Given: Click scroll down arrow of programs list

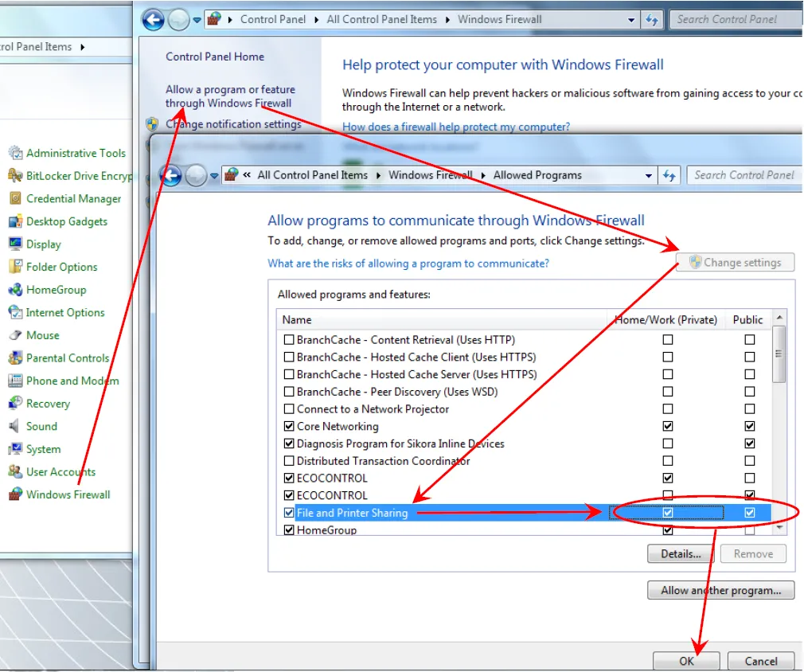Looking at the screenshot, I should pos(779,527).
